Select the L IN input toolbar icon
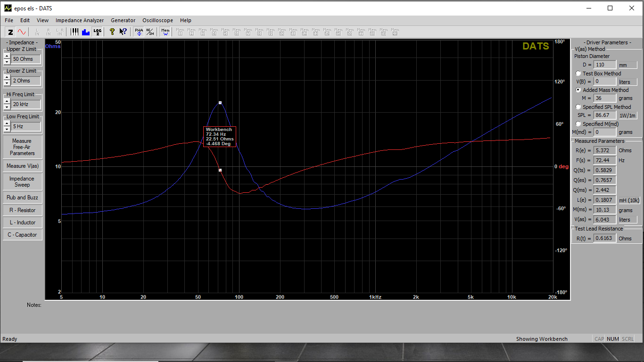The image size is (644, 362). click(x=37, y=32)
